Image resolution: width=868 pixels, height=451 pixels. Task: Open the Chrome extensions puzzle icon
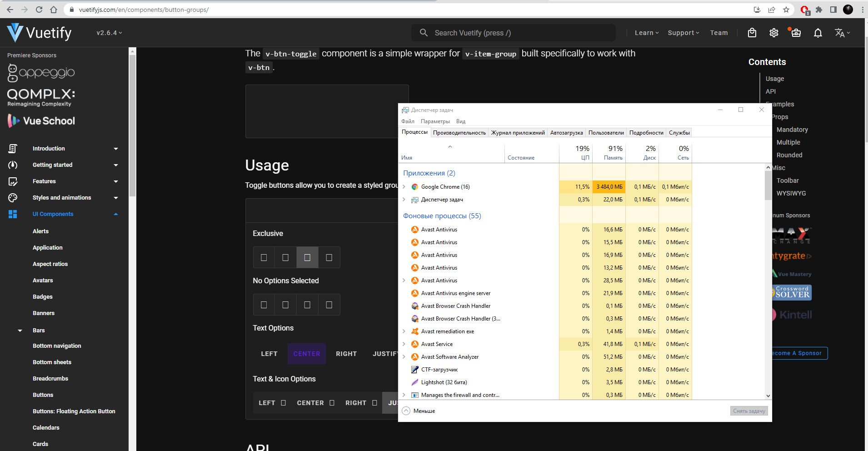pyautogui.click(x=819, y=10)
